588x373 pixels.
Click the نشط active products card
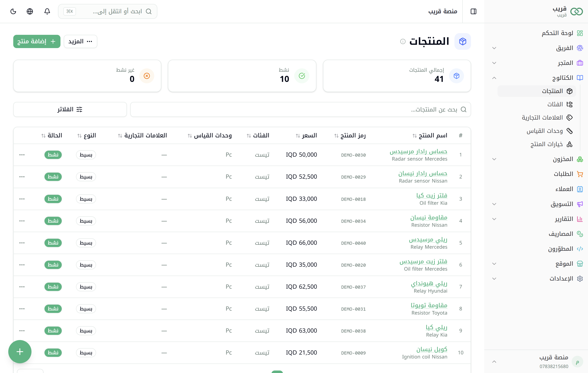pyautogui.click(x=242, y=76)
